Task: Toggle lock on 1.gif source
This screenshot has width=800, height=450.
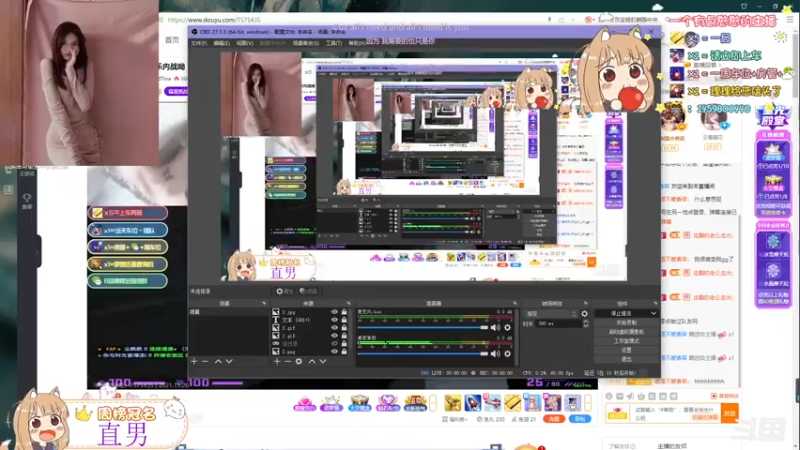Action: click(x=344, y=336)
